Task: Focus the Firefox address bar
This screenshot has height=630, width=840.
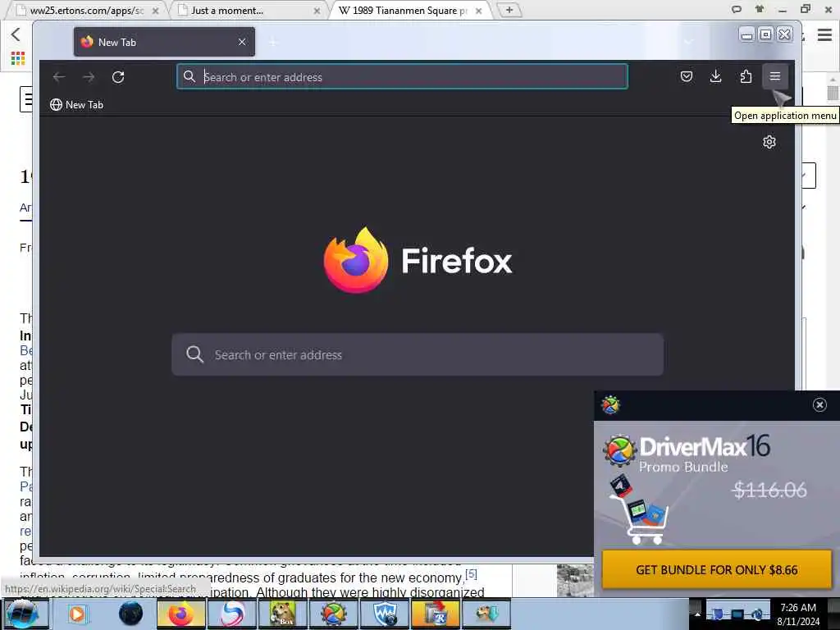Action: pyautogui.click(x=402, y=76)
